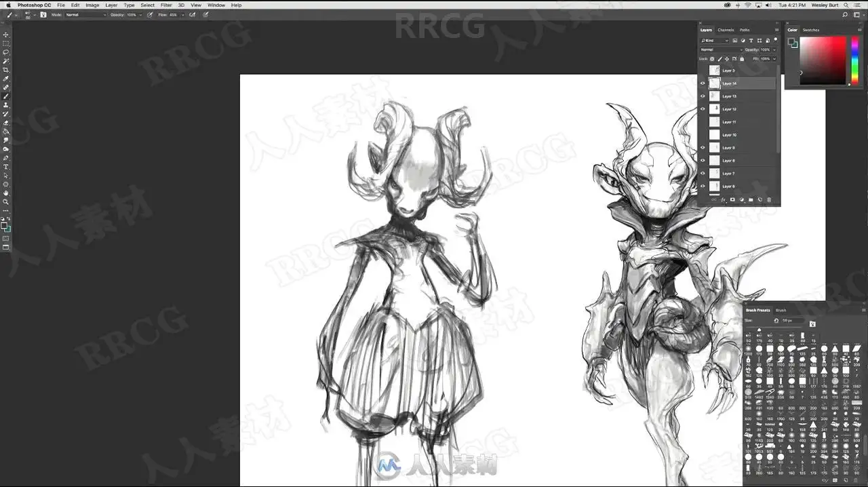Create a new layer group folder
The height and width of the screenshot is (487, 868).
[x=751, y=199]
